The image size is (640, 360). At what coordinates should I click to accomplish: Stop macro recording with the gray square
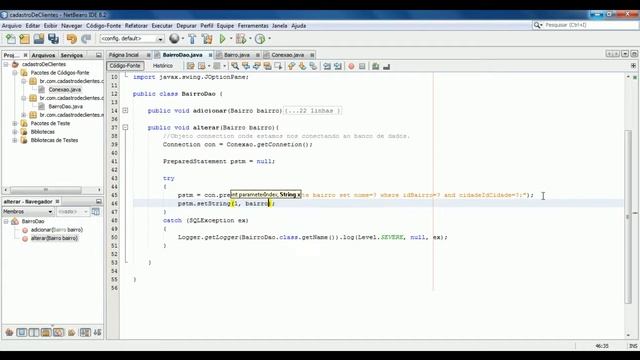click(x=362, y=66)
